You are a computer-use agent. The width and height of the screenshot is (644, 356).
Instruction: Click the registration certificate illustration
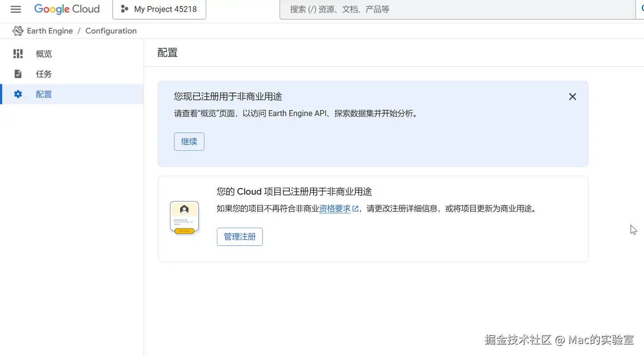(184, 218)
